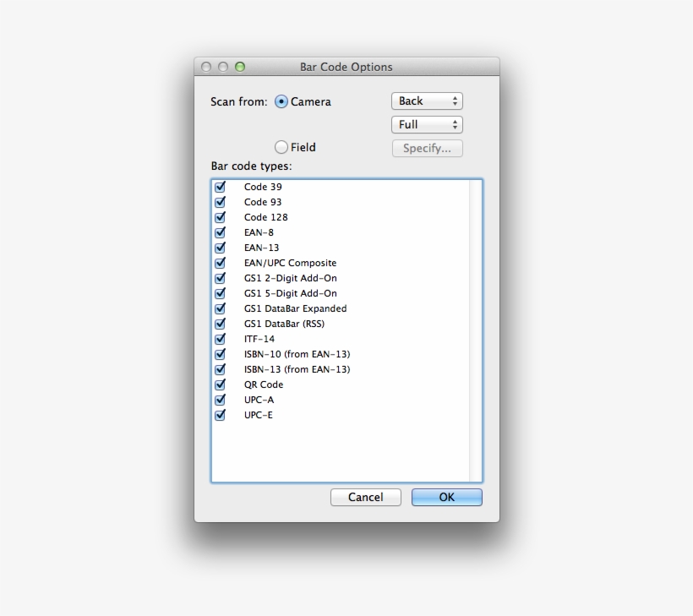This screenshot has height=616, width=693.
Task: Disable the QR Code checkbox
Action: click(x=221, y=384)
